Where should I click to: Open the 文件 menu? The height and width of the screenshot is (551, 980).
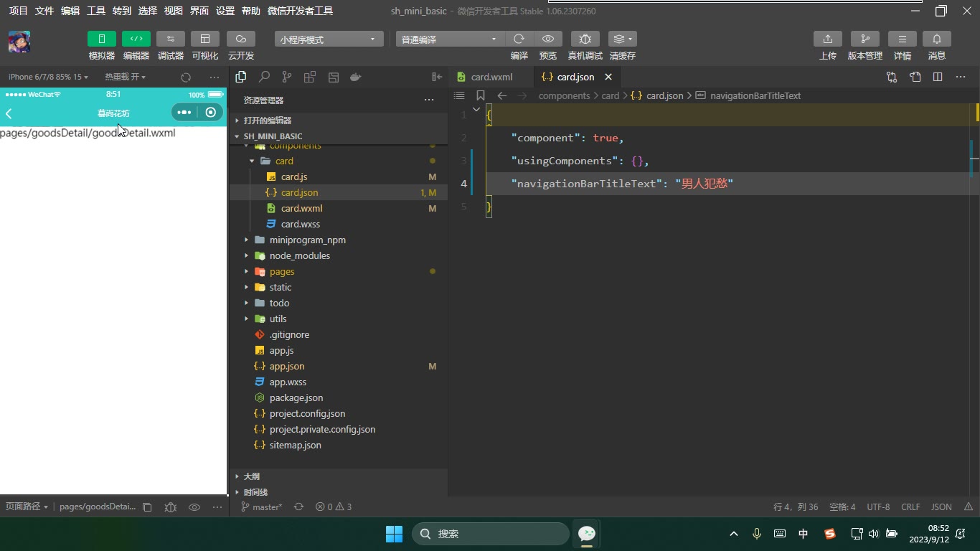(x=44, y=11)
